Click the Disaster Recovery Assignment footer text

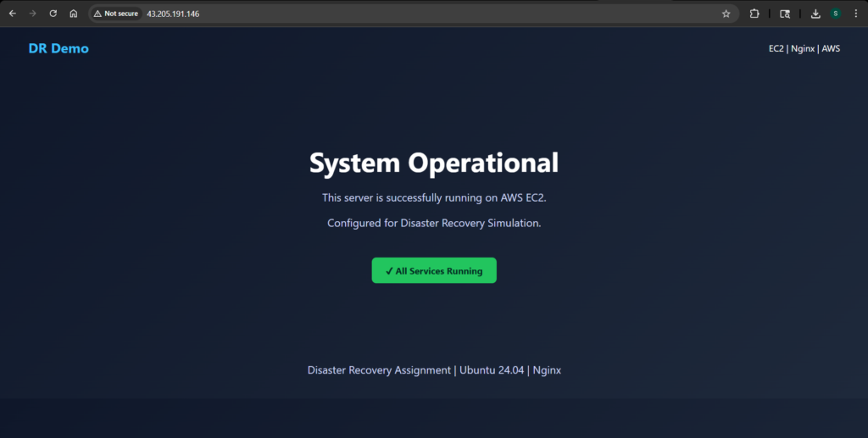coord(379,370)
